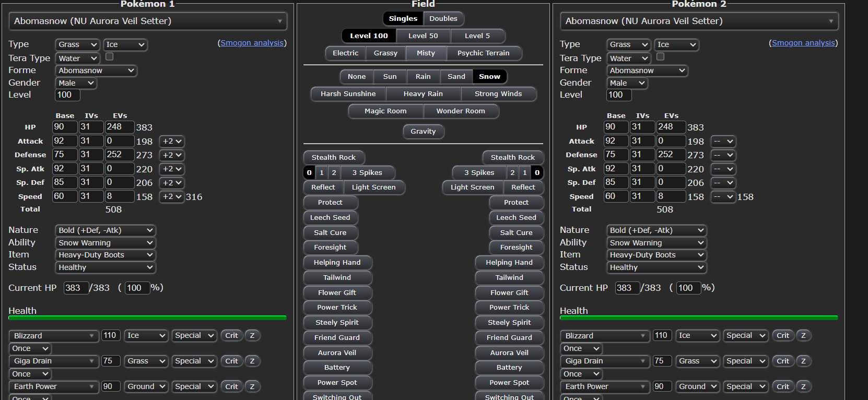Open Pokémon 1's set selector dropdown
The image size is (868, 400).
(148, 21)
